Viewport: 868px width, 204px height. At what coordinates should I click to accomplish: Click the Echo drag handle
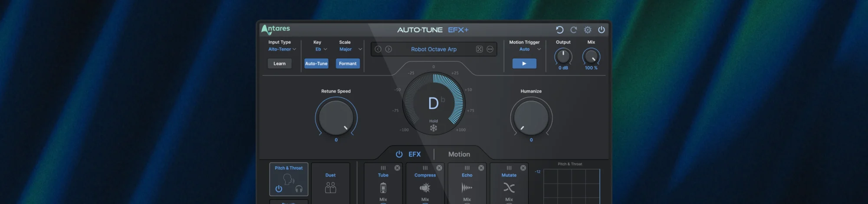tap(467, 168)
